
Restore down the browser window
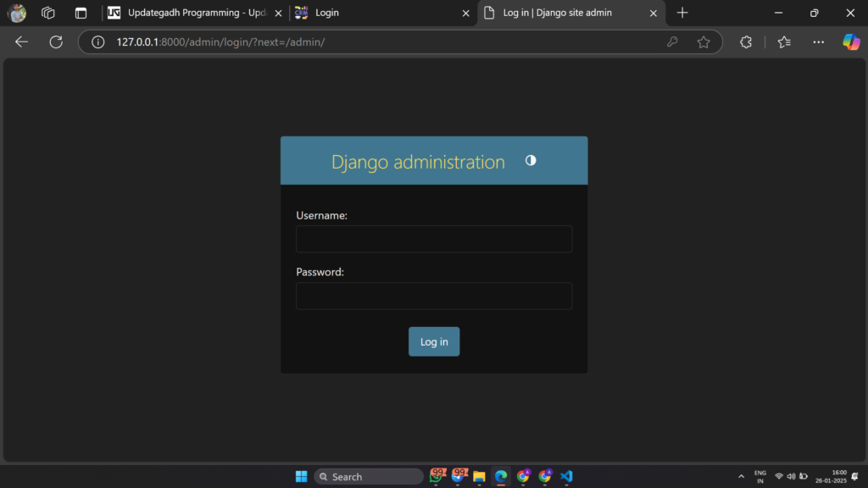coord(815,13)
